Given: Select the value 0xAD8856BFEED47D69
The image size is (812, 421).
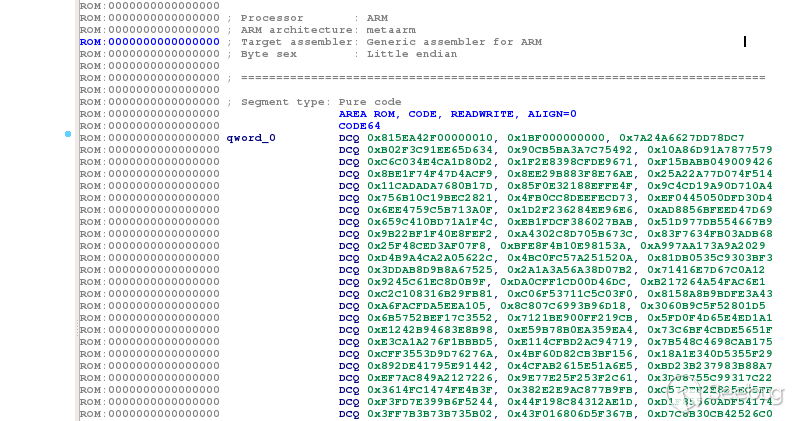Looking at the screenshot, I should click(x=709, y=210).
